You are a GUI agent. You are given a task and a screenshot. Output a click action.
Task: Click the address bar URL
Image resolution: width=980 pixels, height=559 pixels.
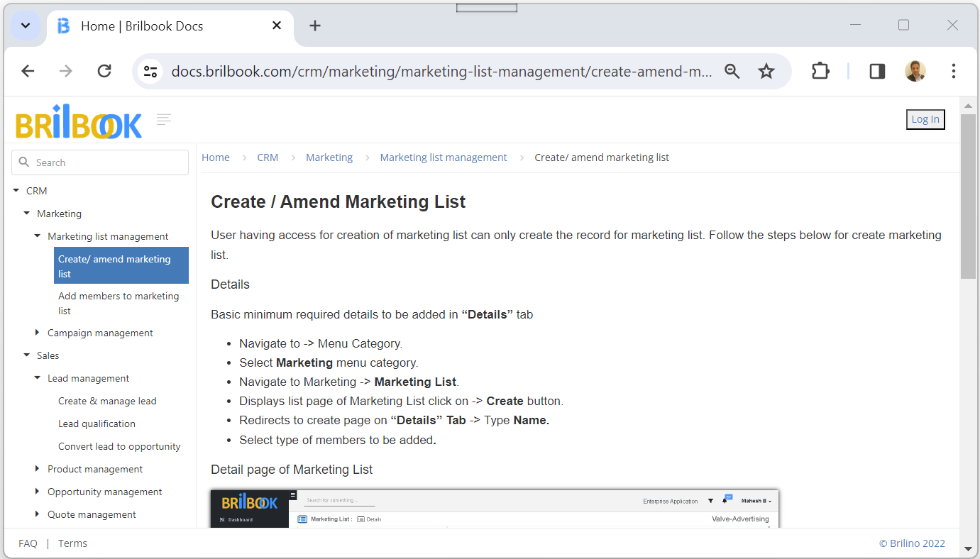441,71
